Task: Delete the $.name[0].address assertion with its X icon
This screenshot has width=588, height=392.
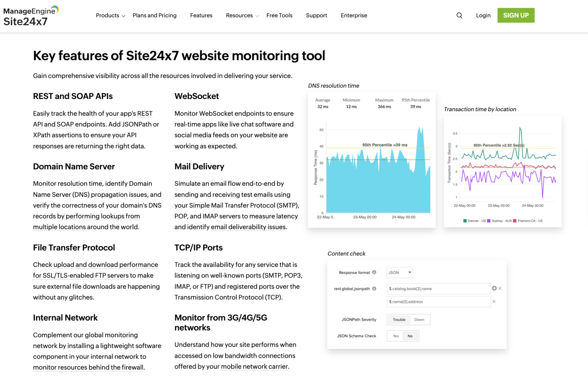Action: 494,301
